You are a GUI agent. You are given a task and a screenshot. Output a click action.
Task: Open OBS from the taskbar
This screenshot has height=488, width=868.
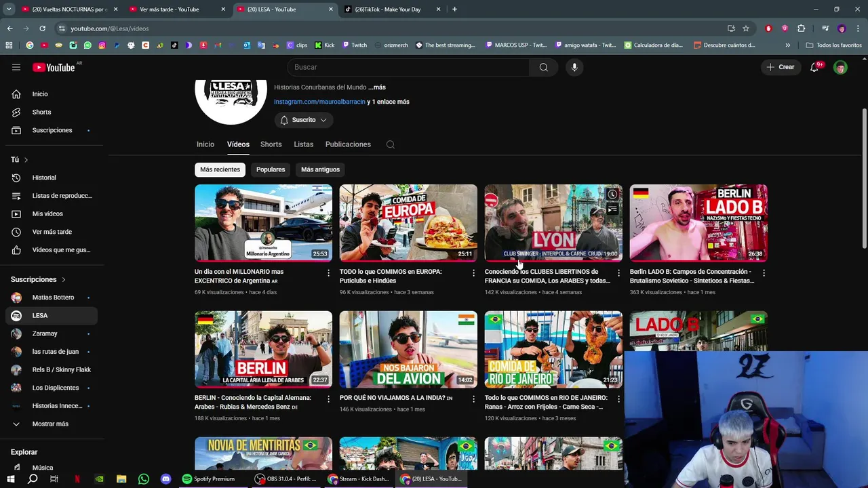285,479
